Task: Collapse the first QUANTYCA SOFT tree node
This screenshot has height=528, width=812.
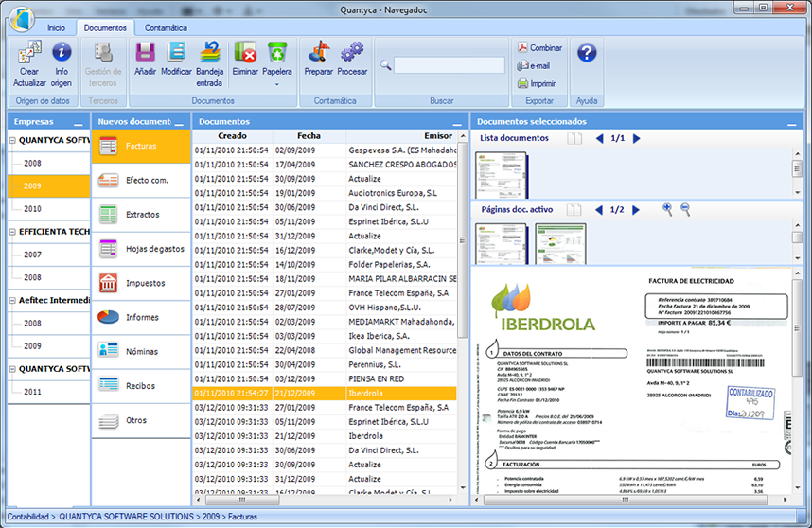Action: point(12,140)
